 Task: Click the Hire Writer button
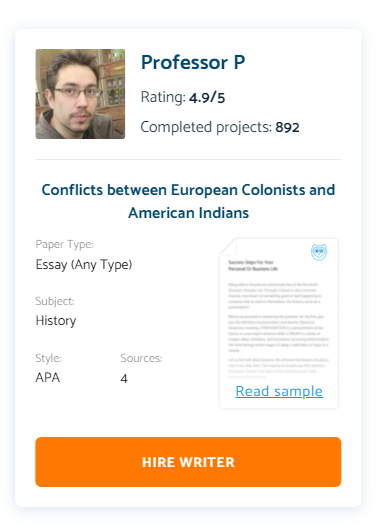pyautogui.click(x=188, y=462)
